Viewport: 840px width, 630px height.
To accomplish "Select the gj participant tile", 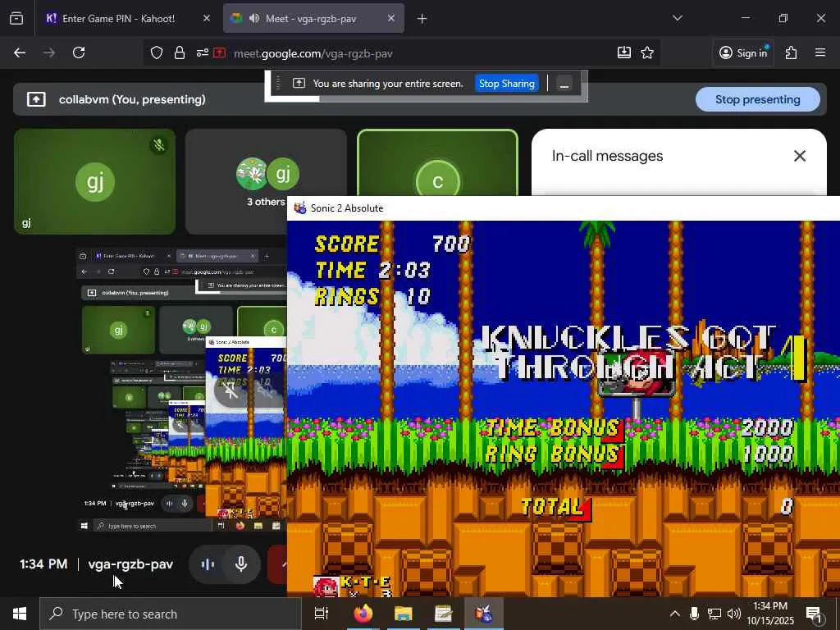I will [95, 181].
